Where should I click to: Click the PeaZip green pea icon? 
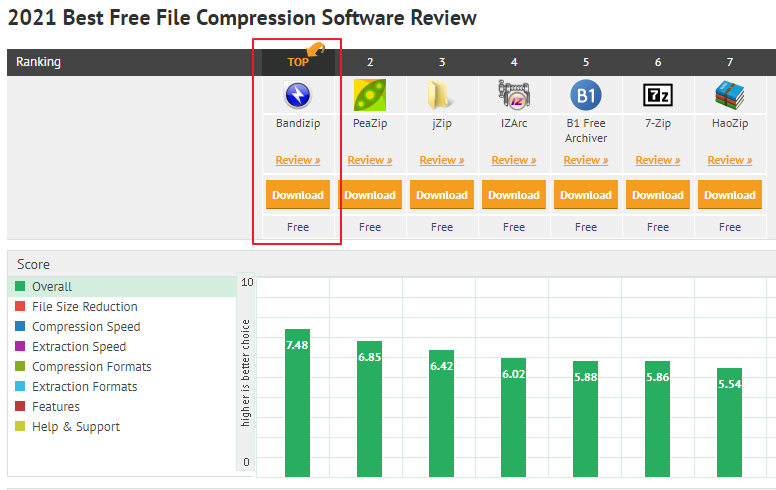[x=370, y=95]
